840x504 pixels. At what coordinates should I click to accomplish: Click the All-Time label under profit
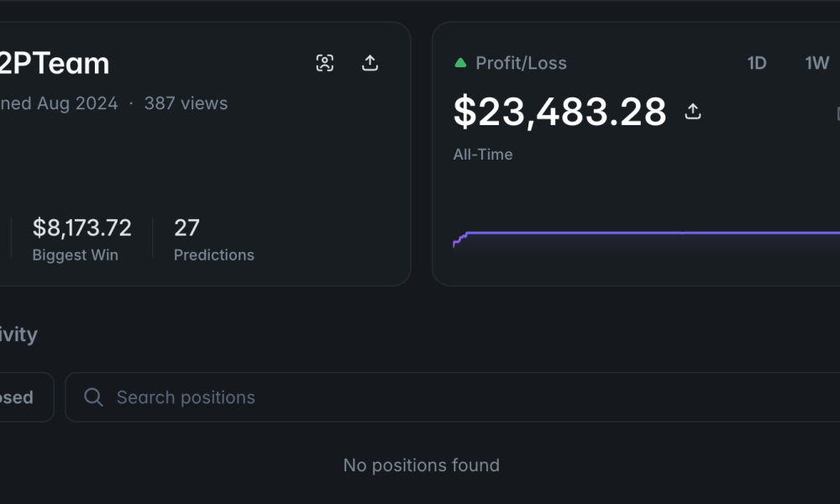483,155
